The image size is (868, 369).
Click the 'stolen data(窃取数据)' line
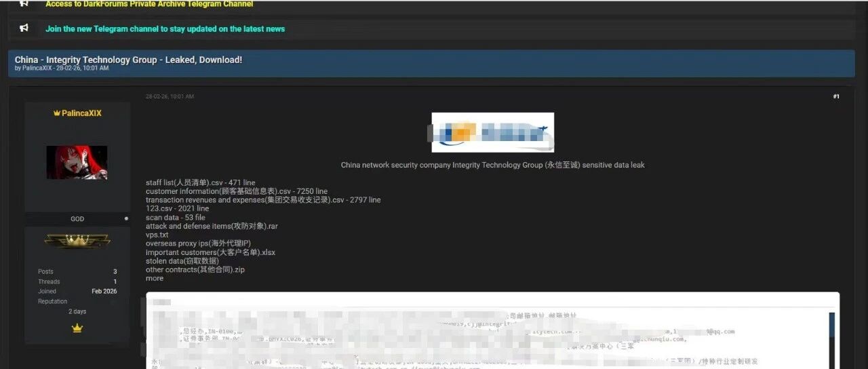(182, 260)
